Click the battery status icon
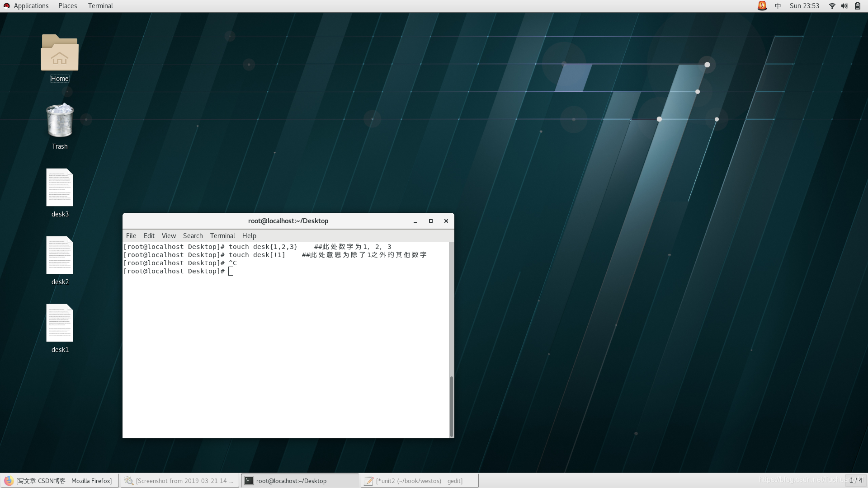Viewport: 868px width, 488px height. [x=858, y=6]
